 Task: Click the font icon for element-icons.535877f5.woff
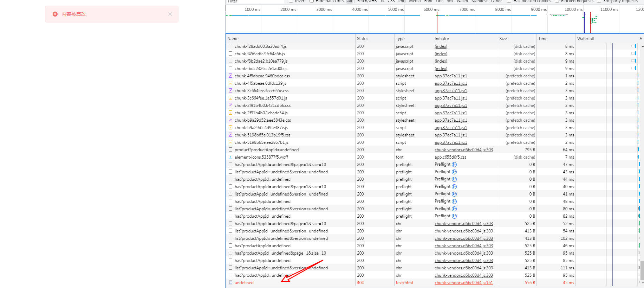pos(230,157)
